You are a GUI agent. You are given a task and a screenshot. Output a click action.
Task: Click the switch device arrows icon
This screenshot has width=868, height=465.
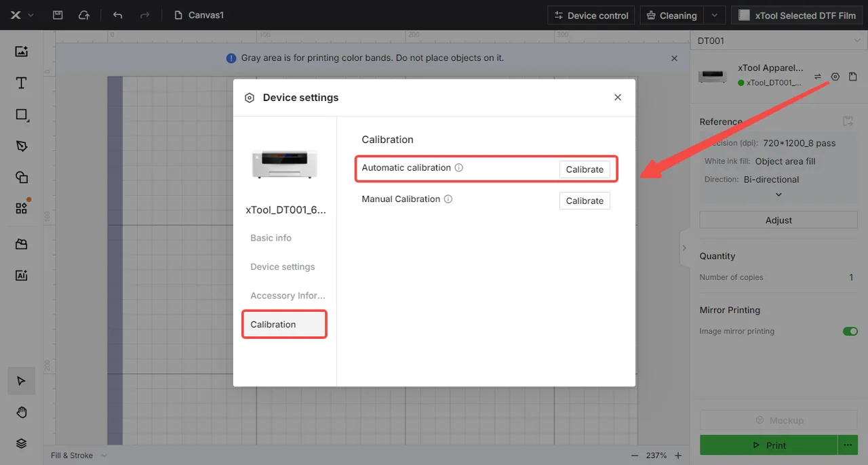tap(818, 77)
